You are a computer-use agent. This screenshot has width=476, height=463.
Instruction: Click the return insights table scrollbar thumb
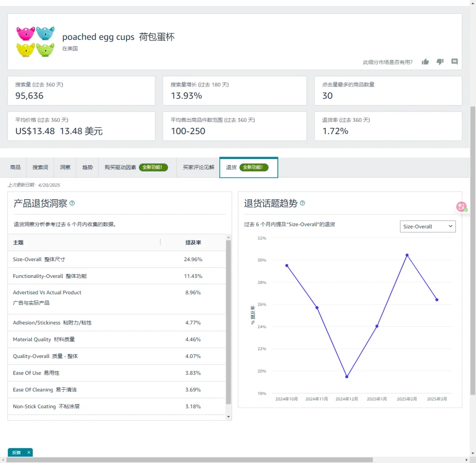pyautogui.click(x=229, y=322)
